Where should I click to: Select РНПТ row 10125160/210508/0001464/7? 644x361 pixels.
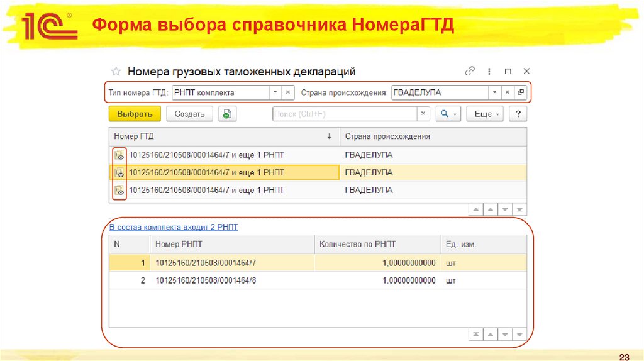coord(318,263)
